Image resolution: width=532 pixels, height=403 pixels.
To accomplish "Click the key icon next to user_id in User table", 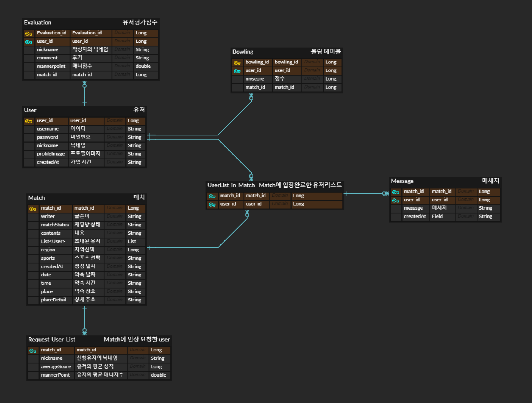I will coord(29,121).
